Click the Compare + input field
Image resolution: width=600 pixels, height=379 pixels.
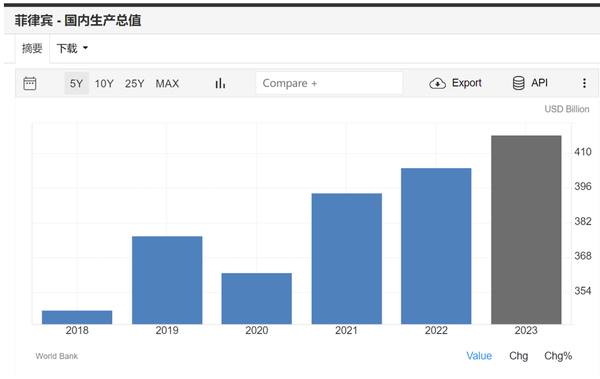tap(329, 83)
